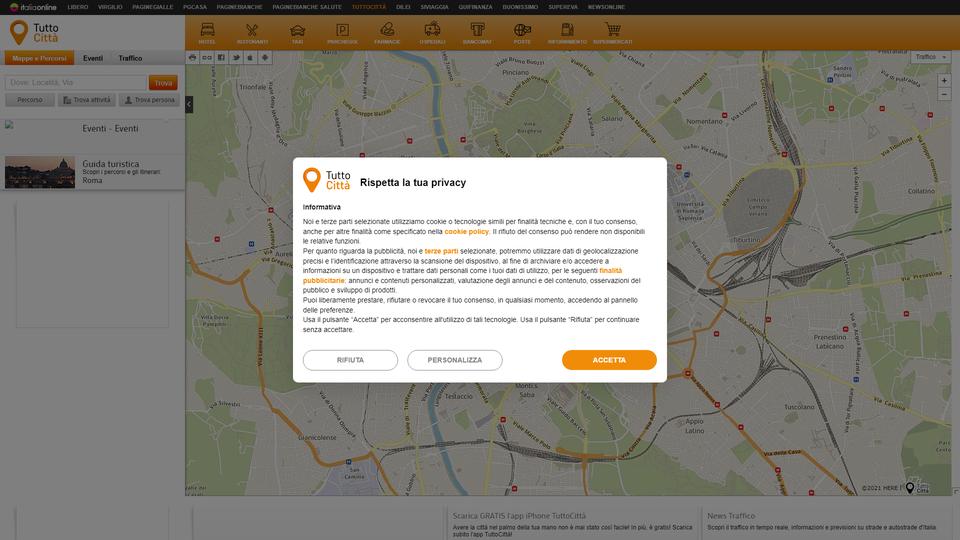Screen dimensions: 960x540
Task: Open PagineBianche Salute top link
Action: coord(307,7)
